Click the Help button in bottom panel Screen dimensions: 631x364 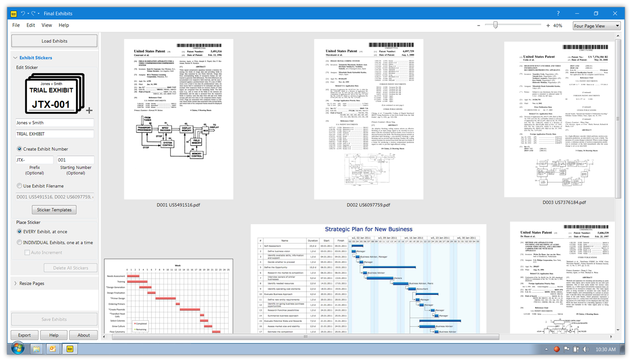coord(54,335)
